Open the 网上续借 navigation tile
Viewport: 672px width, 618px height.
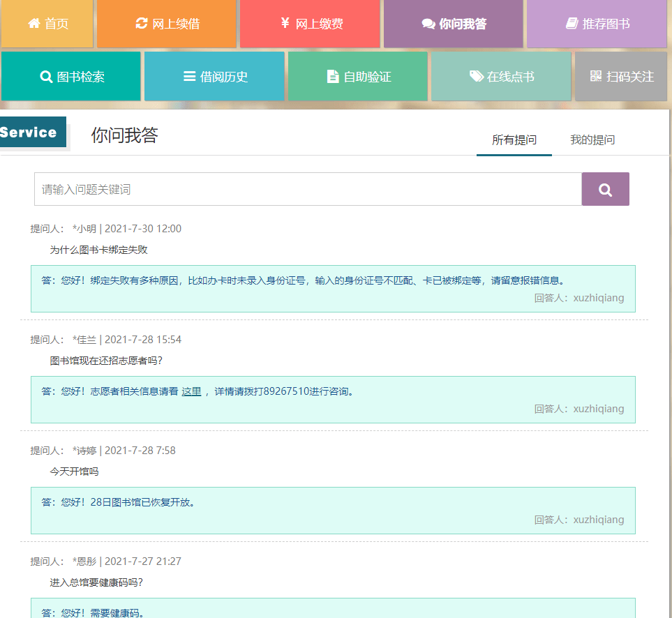coord(167,24)
